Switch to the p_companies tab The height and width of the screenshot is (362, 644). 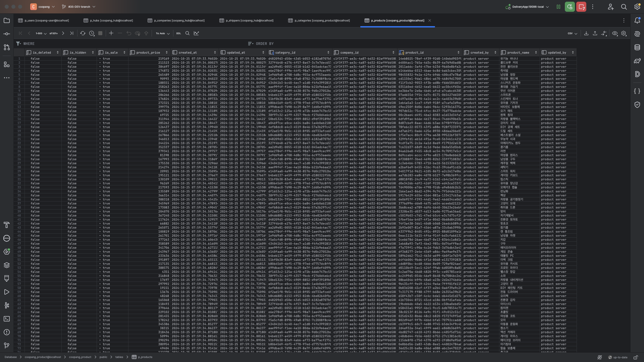[x=176, y=20]
